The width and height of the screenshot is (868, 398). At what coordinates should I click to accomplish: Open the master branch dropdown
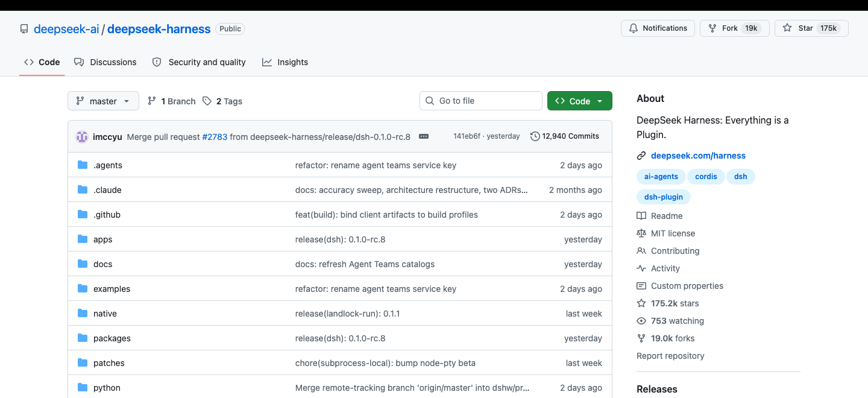[x=103, y=101]
